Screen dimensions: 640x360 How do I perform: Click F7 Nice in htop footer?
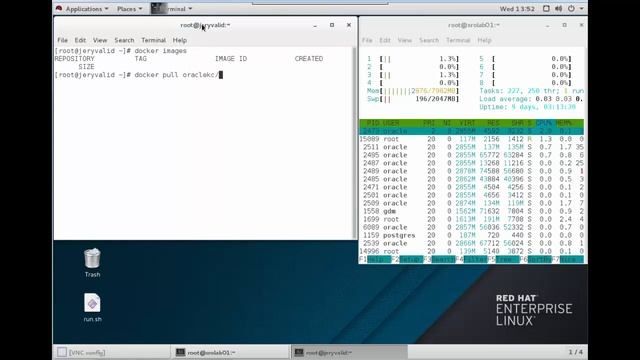pos(567,259)
